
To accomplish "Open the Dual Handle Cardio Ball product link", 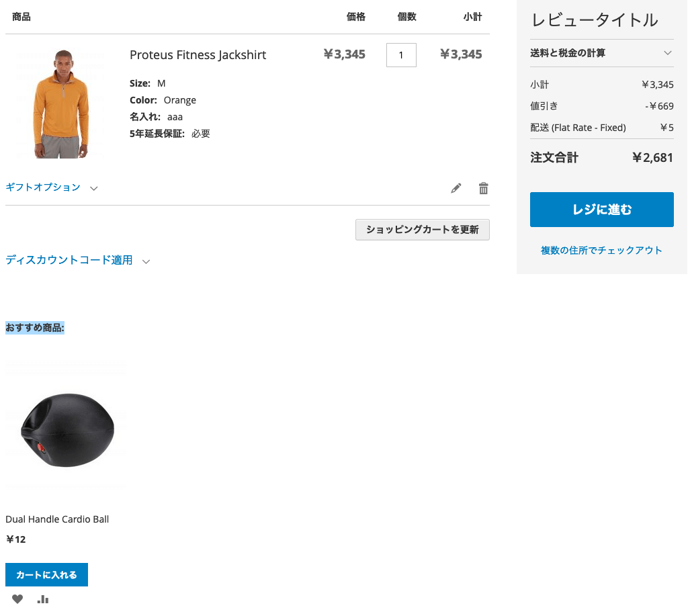I will click(x=56, y=519).
